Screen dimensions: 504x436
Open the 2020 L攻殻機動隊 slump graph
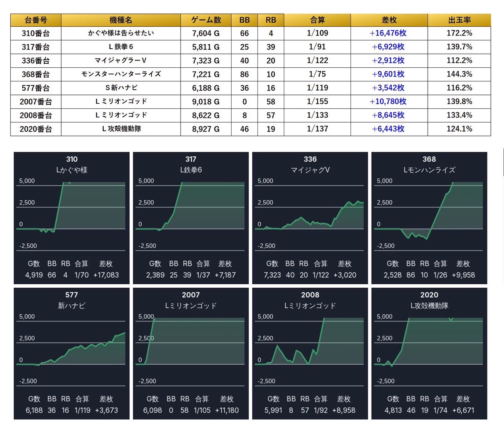429,354
